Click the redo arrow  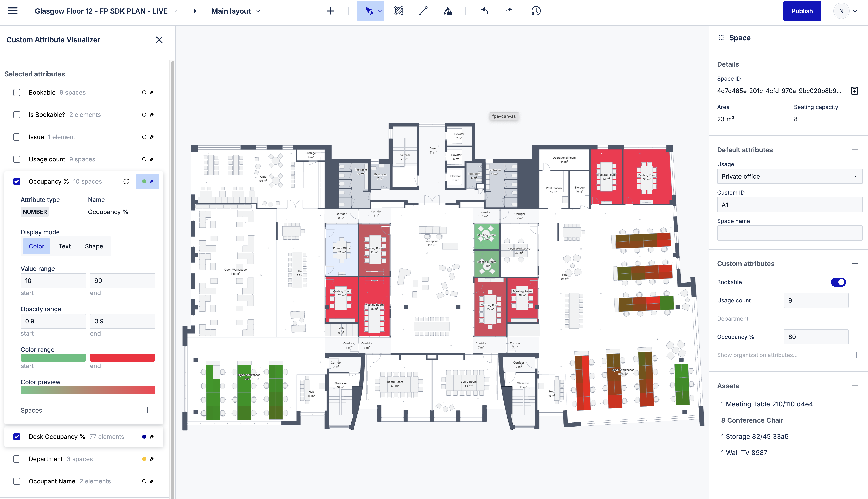point(509,11)
